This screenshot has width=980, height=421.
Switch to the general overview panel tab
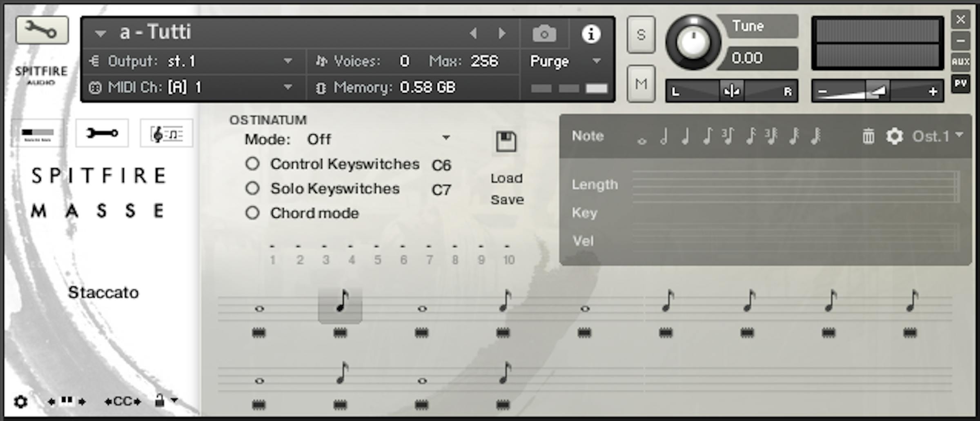(x=38, y=133)
